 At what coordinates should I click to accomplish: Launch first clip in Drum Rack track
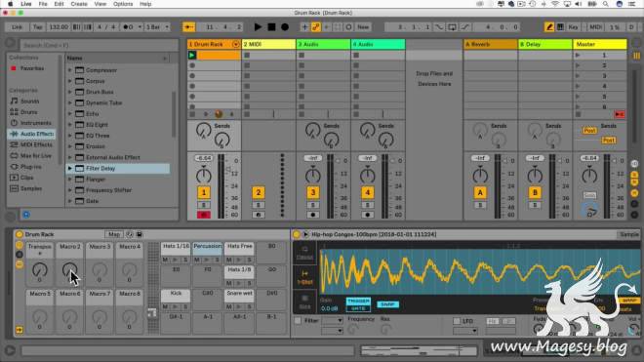click(192, 55)
